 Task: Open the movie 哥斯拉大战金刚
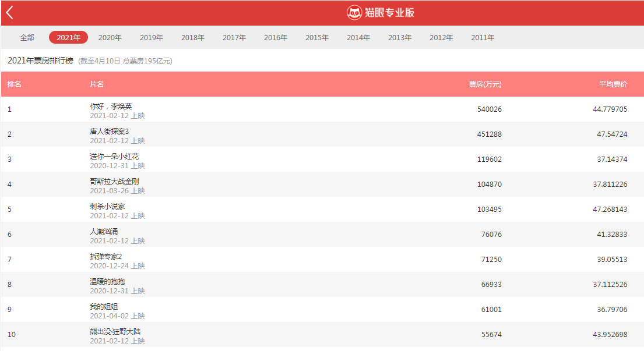point(114,181)
